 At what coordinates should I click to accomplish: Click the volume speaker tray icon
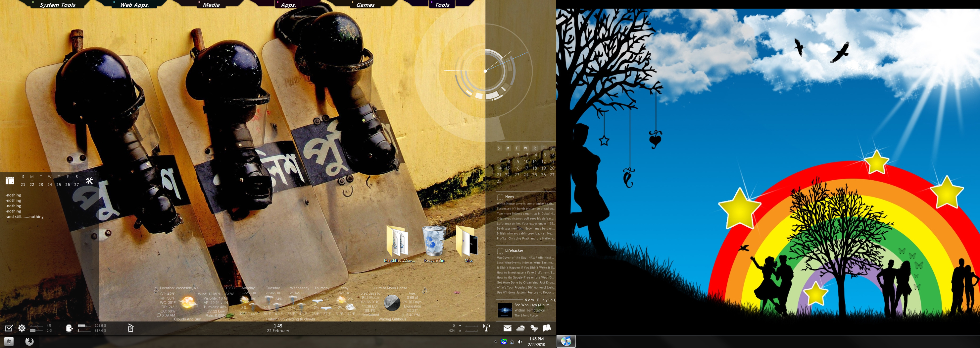[520, 341]
